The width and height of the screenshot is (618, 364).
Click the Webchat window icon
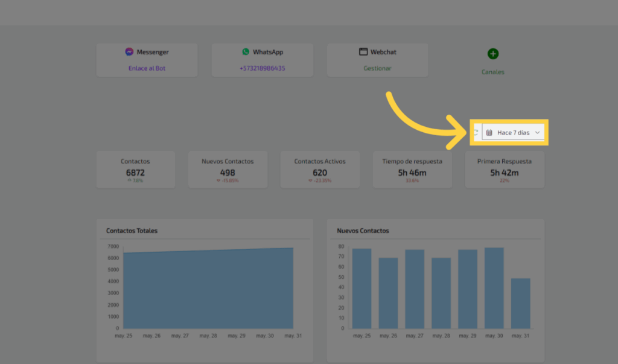click(x=363, y=52)
